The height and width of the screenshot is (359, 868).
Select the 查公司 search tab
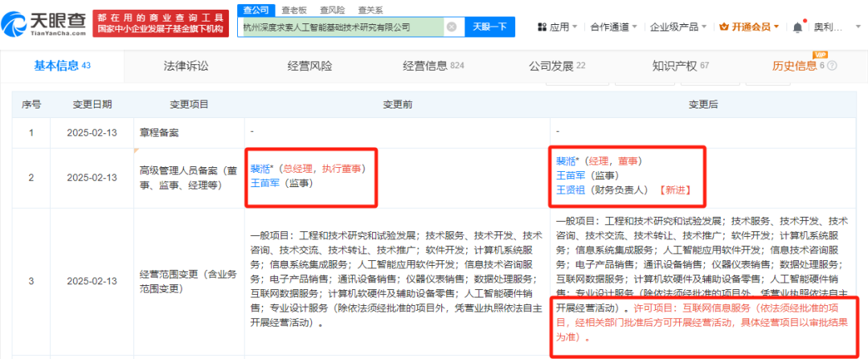256,10
